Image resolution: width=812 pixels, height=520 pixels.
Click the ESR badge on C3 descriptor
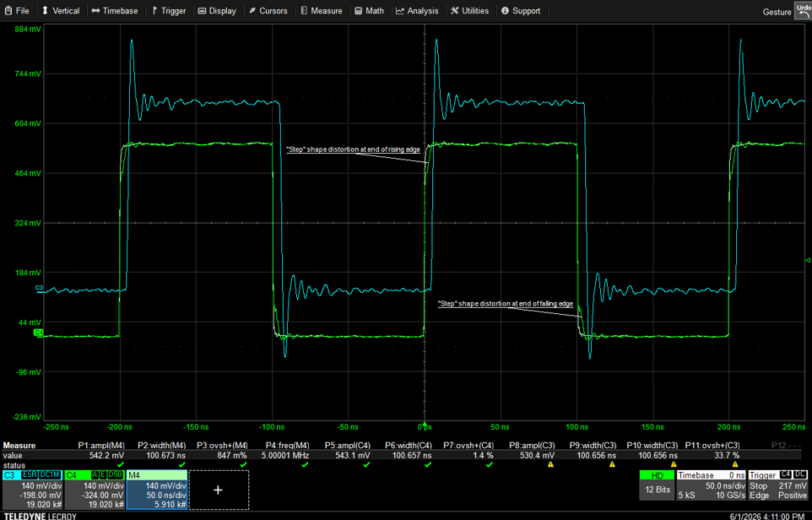pos(30,475)
